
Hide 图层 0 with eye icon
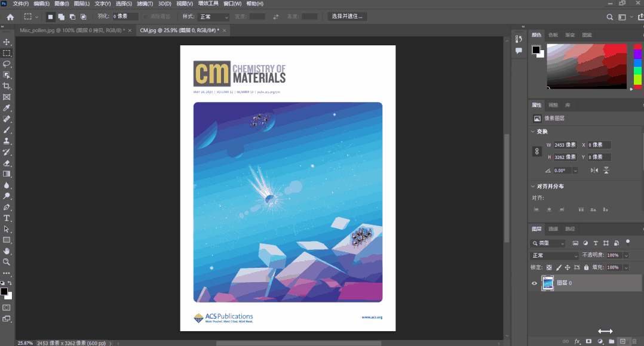534,283
